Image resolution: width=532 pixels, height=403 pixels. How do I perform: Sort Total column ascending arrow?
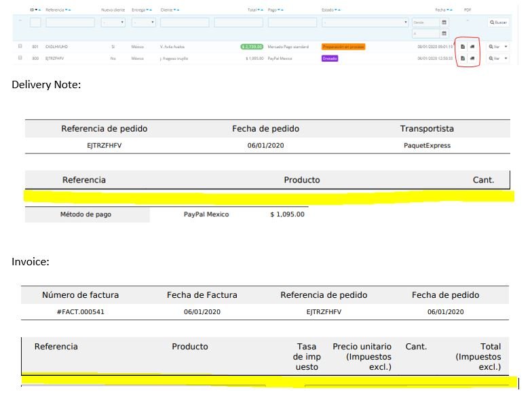(x=262, y=9)
